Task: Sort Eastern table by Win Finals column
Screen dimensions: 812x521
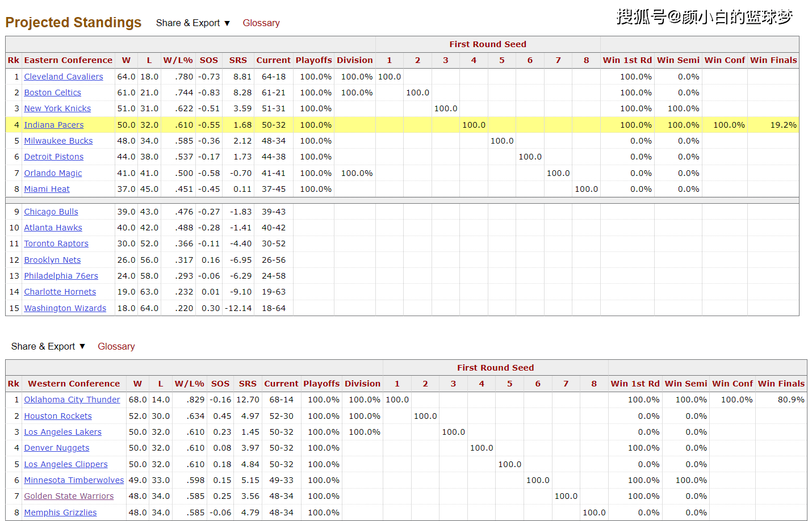Action: (x=773, y=60)
